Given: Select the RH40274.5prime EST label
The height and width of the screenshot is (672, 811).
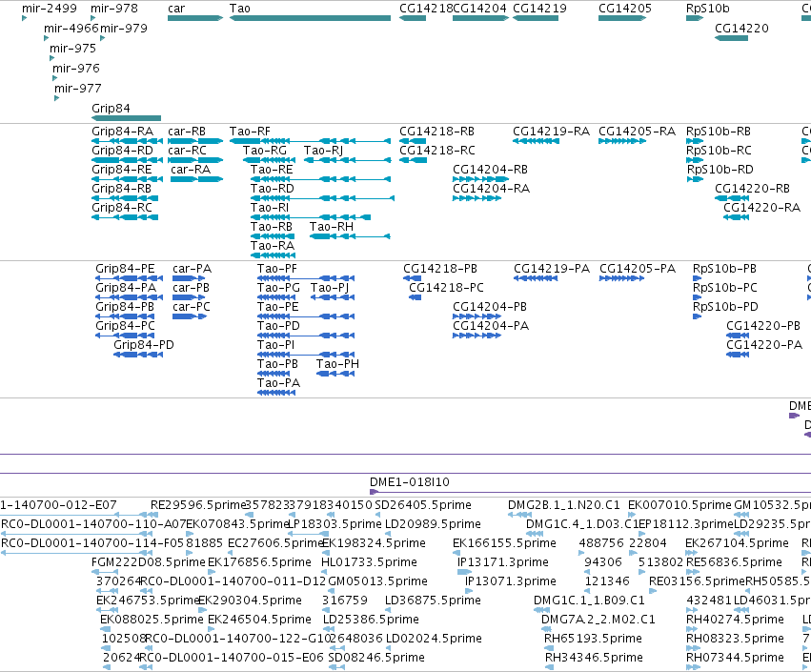Looking at the screenshot, I should (735, 620).
